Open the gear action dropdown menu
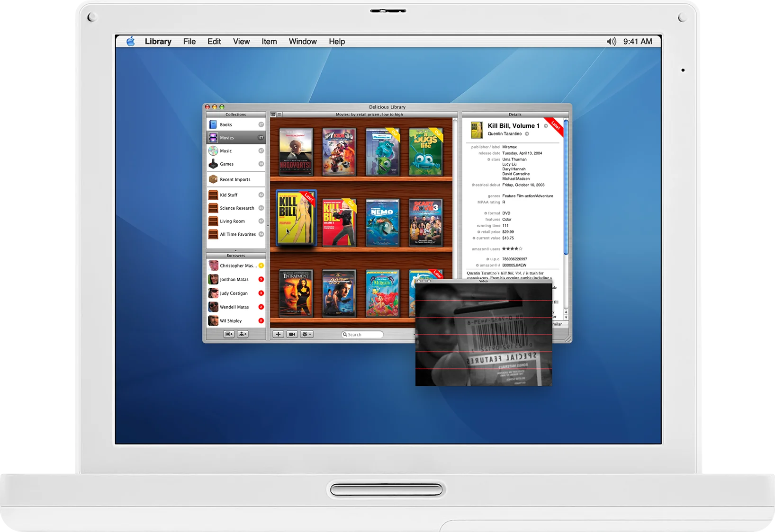The image size is (775, 532). [x=307, y=334]
